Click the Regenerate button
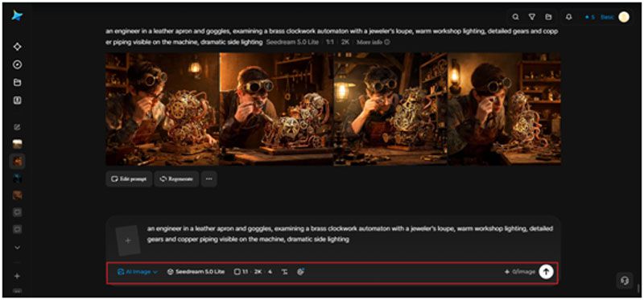Screen dimensions: 644x300 click(176, 179)
